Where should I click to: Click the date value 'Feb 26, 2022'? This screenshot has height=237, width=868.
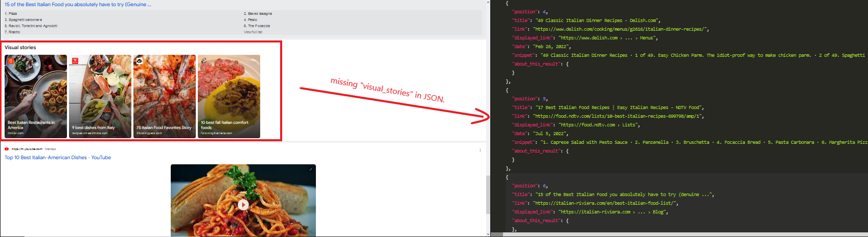point(552,47)
